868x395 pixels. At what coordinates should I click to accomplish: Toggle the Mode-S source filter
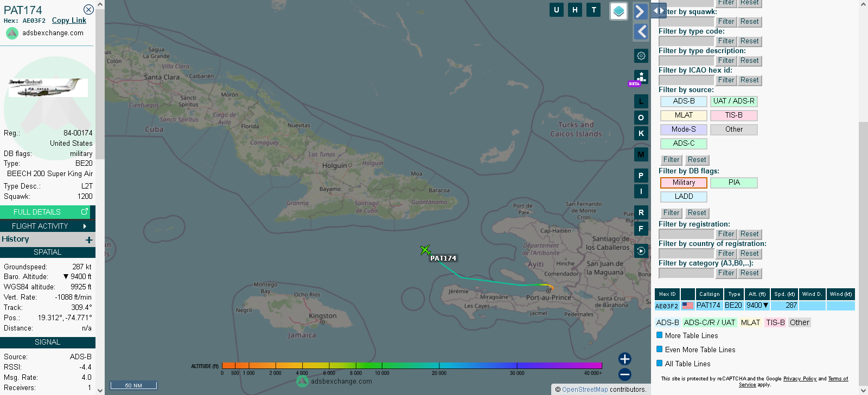(x=684, y=129)
